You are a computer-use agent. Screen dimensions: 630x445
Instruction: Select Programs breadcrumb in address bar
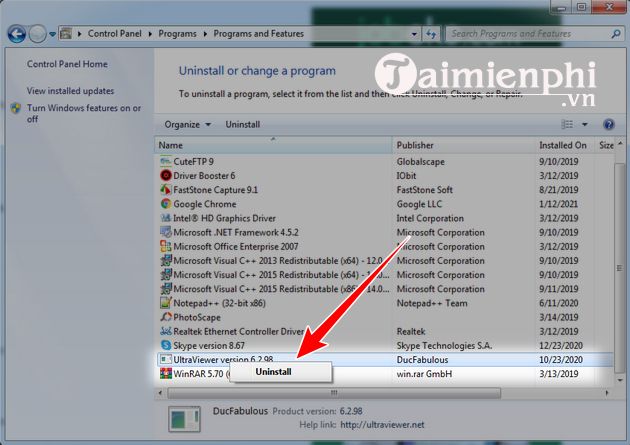coord(177,34)
